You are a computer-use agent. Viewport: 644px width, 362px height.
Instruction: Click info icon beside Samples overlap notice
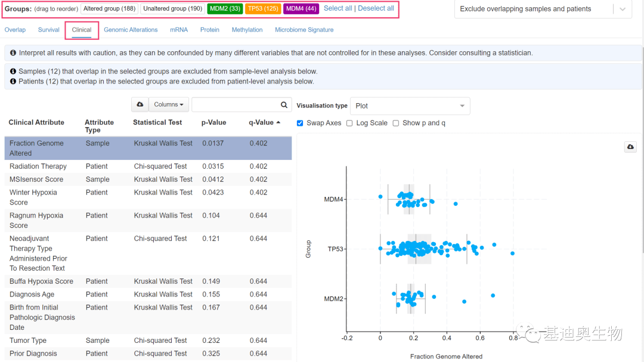tap(13, 72)
